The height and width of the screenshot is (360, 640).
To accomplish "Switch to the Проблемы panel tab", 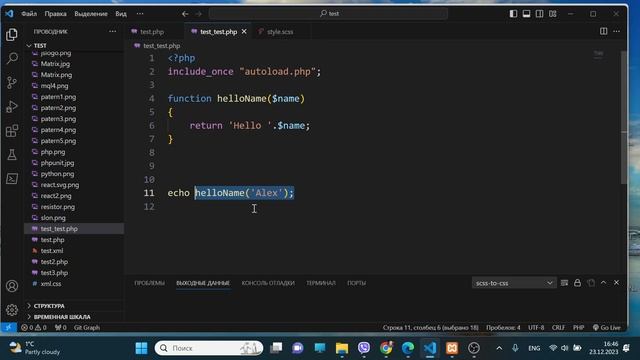I will [x=149, y=283].
